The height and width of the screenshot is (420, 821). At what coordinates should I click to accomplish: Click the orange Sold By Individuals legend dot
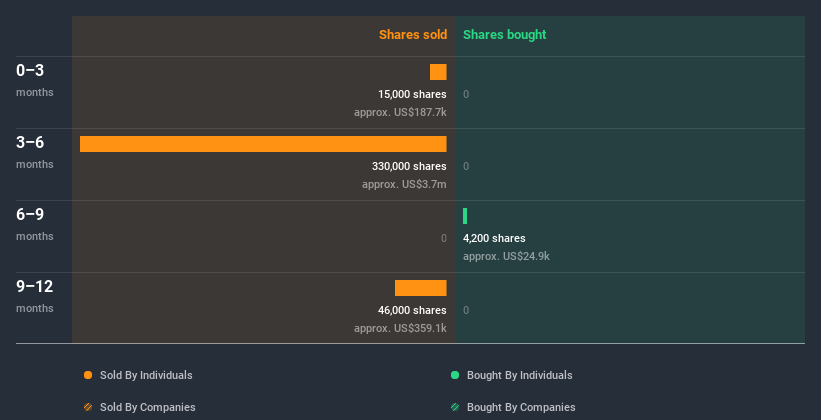[x=88, y=375]
